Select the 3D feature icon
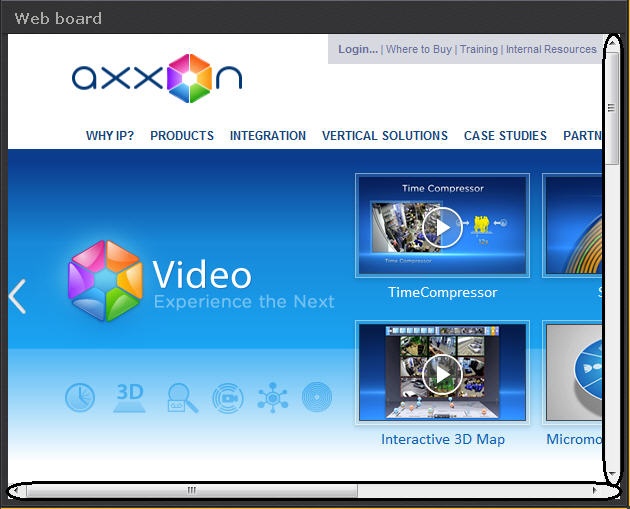 (x=129, y=398)
